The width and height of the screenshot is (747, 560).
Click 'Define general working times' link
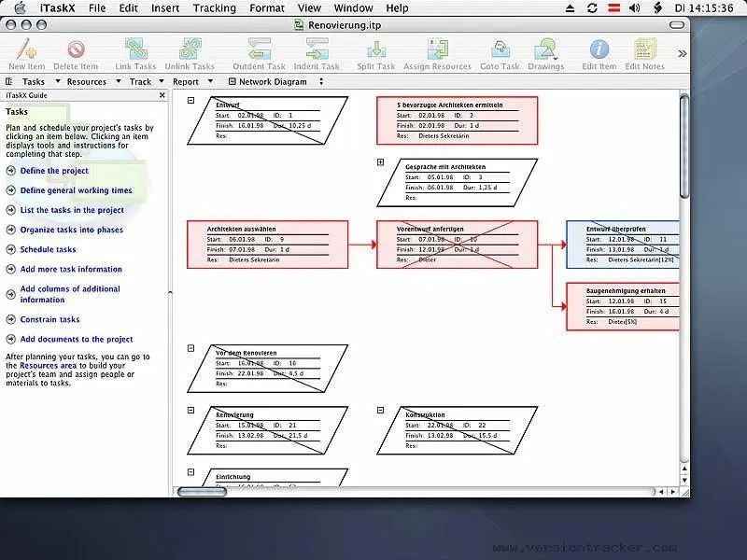coord(77,190)
